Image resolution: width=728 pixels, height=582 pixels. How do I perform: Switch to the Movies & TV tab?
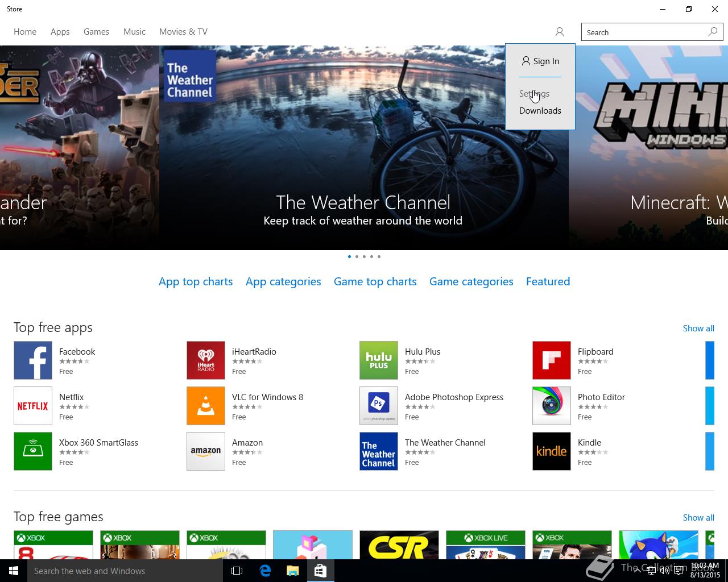183,32
